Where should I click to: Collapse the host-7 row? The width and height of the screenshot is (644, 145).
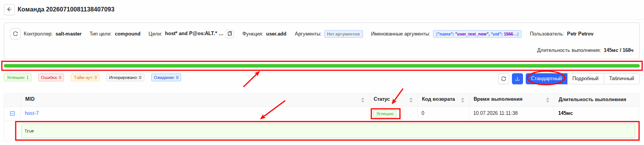(x=12, y=113)
